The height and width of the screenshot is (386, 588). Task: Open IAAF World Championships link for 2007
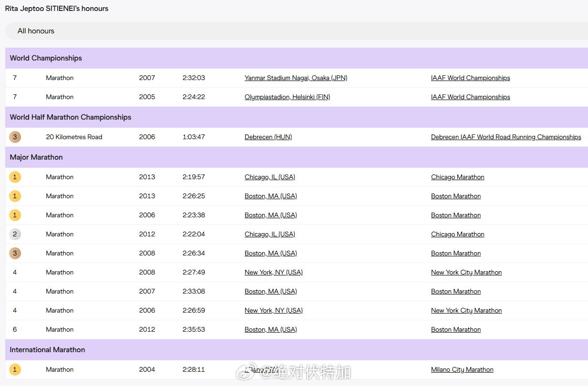(x=470, y=78)
